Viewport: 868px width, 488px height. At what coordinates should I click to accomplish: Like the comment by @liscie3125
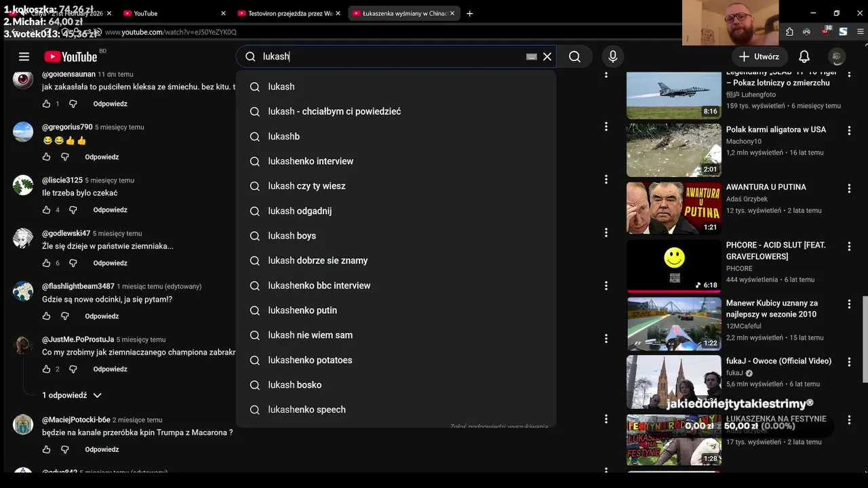tap(46, 210)
